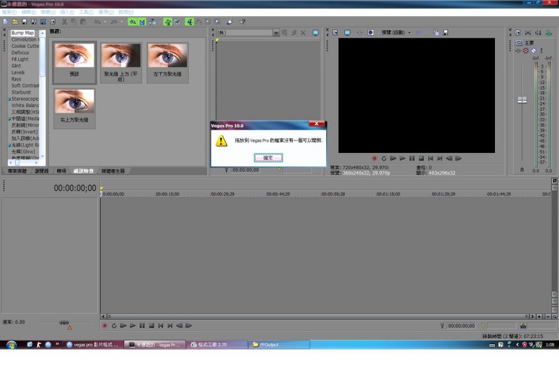559x392 pixels.
Task: Click the Undo arrow icon
Action: [97, 22]
